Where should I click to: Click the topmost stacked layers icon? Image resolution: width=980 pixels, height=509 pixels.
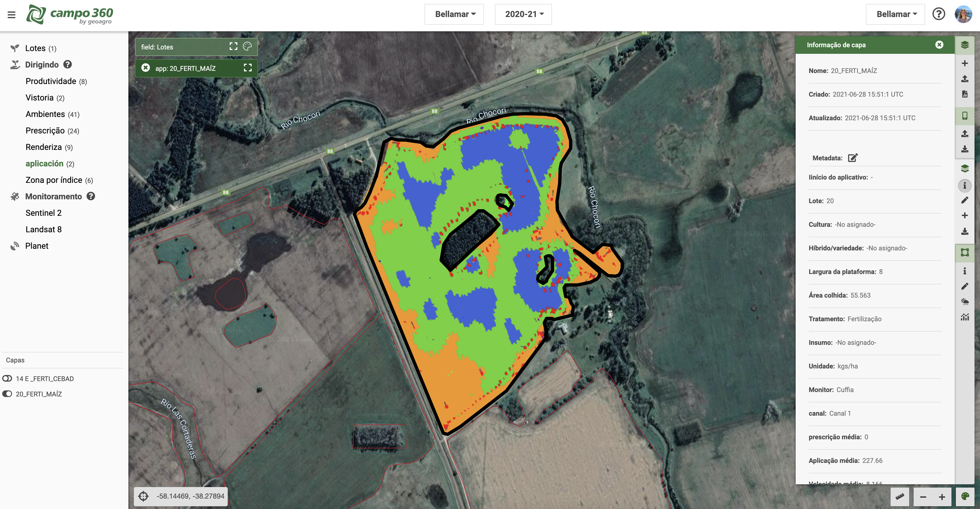(965, 45)
